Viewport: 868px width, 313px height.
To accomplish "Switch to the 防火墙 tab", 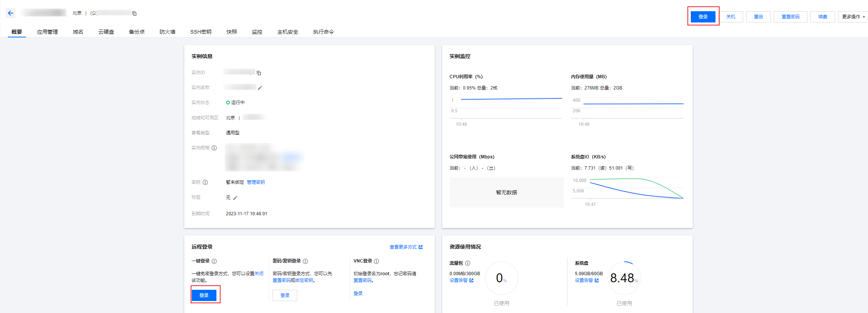I will pyautogui.click(x=167, y=32).
